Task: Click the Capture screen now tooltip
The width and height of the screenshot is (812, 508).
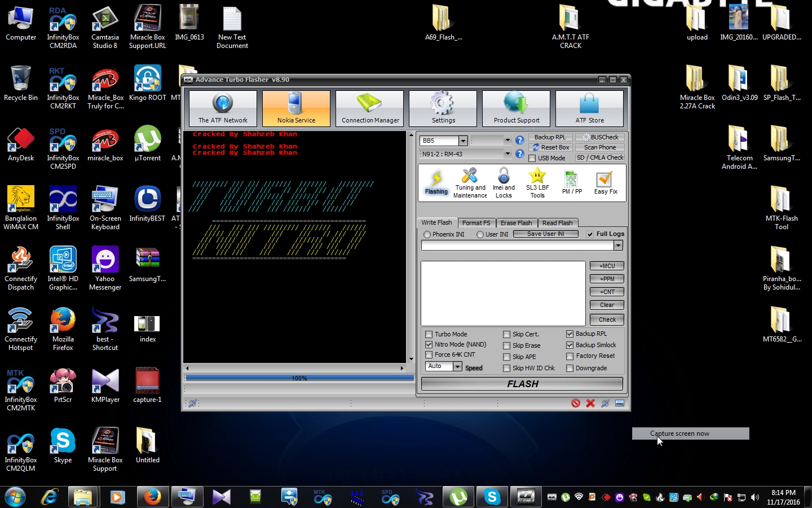Action: pyautogui.click(x=690, y=433)
